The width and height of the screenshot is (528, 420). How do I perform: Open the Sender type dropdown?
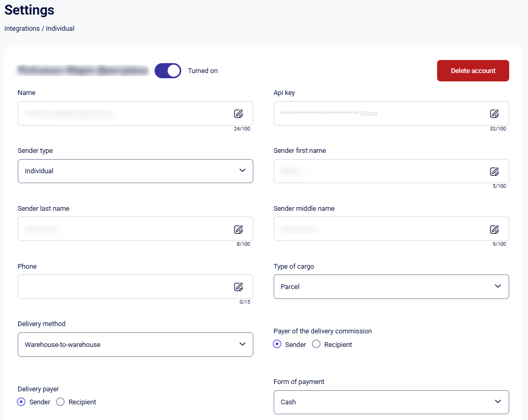click(x=135, y=171)
